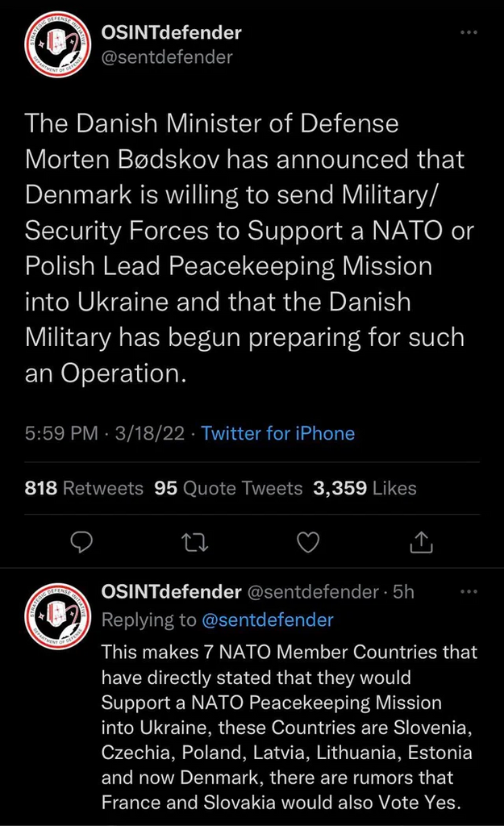
Task: Click the main tweet text about Morten Bødskov
Action: click(242, 249)
